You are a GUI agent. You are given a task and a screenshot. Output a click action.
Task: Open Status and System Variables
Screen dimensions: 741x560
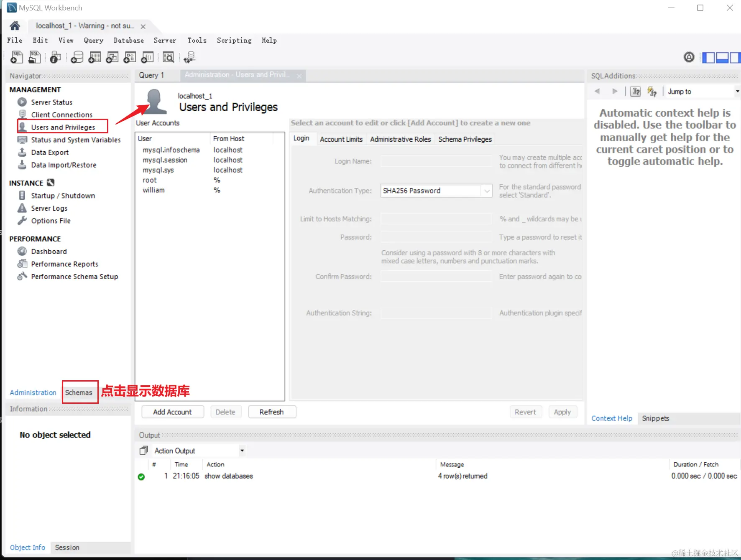point(76,140)
